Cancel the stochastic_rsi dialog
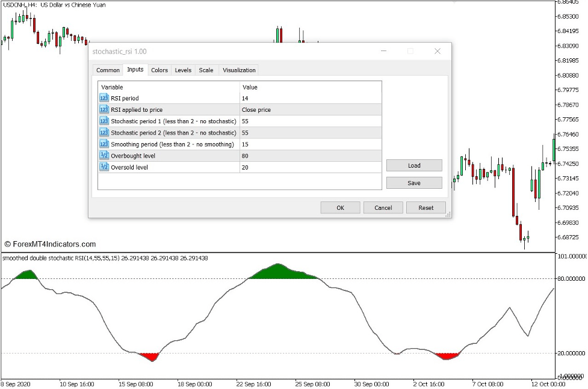 point(383,207)
